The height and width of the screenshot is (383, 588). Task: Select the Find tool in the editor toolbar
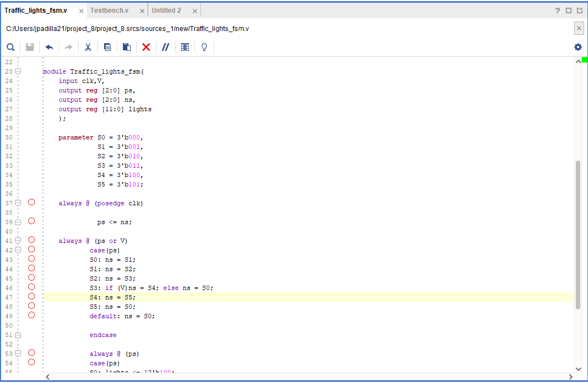tap(10, 47)
